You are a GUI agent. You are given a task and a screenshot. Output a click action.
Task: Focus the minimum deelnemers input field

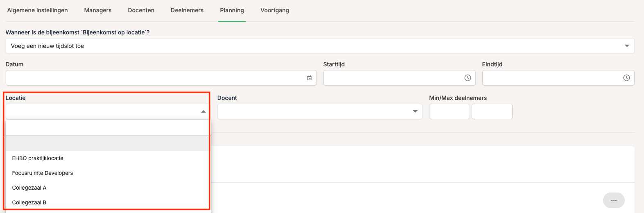point(449,111)
